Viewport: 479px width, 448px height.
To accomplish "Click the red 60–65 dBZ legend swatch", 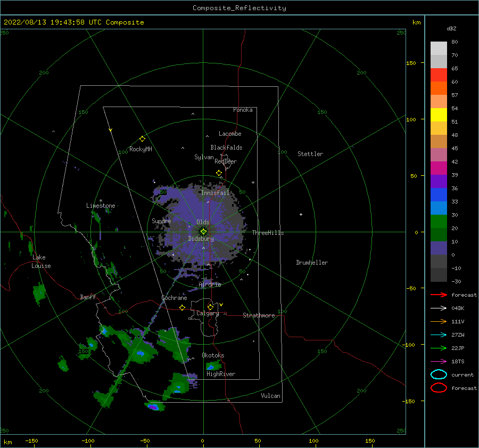I will (439, 75).
